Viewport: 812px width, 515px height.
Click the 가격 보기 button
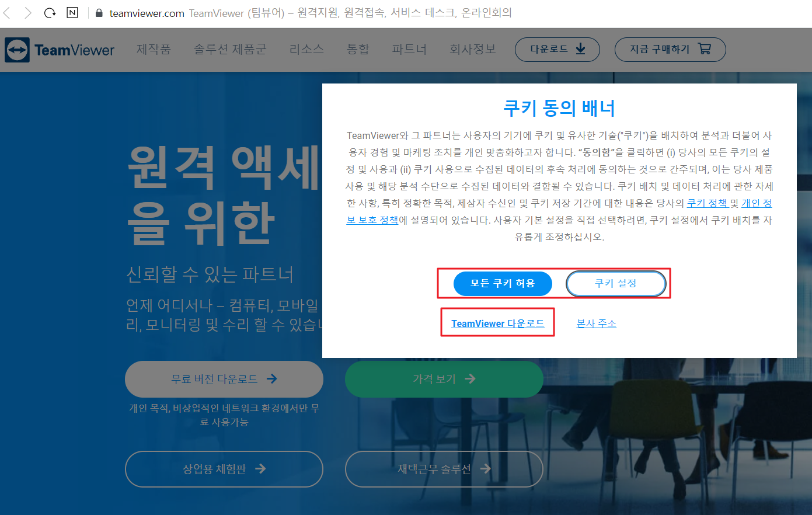(x=444, y=379)
